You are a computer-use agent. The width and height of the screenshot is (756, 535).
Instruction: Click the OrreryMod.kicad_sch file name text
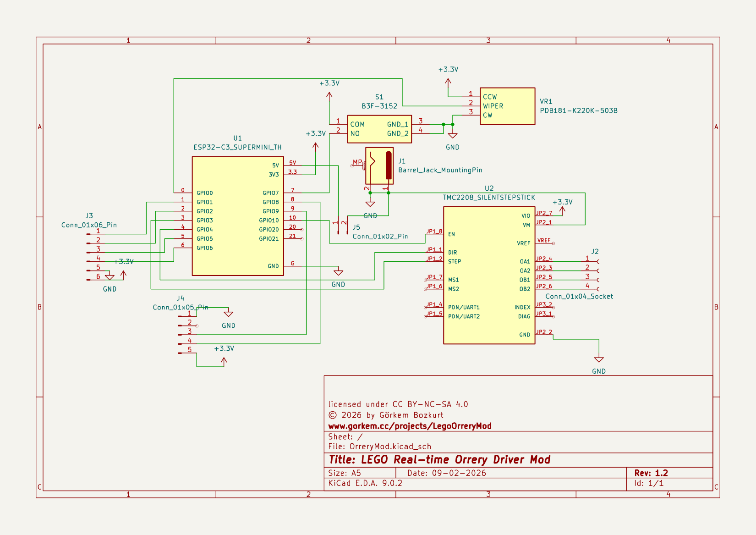pyautogui.click(x=390, y=447)
